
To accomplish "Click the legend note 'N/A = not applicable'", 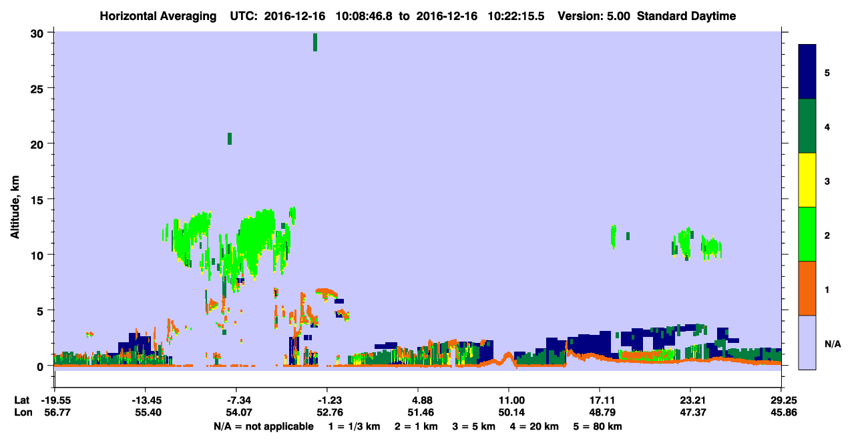I will tap(263, 426).
